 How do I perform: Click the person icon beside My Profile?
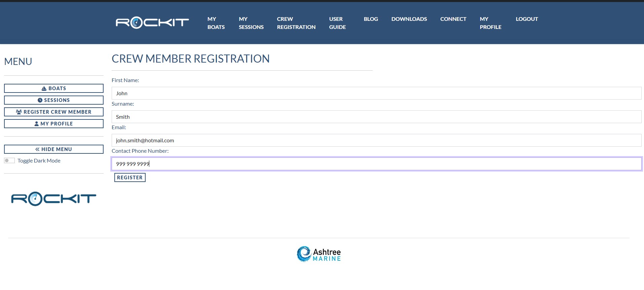37,124
